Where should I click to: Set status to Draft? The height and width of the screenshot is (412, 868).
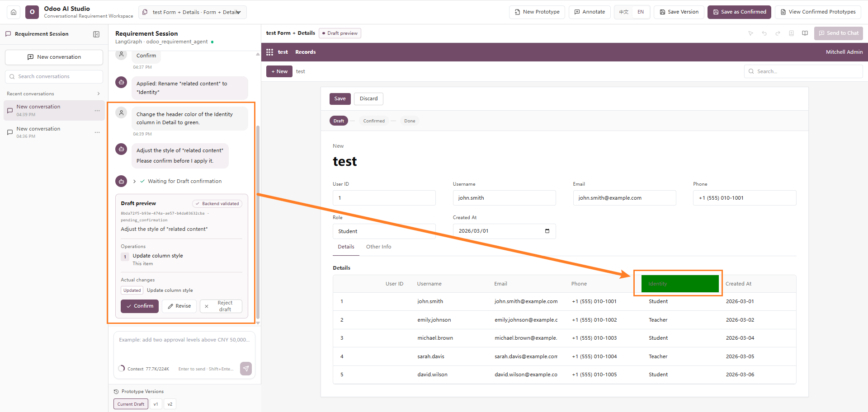(339, 121)
